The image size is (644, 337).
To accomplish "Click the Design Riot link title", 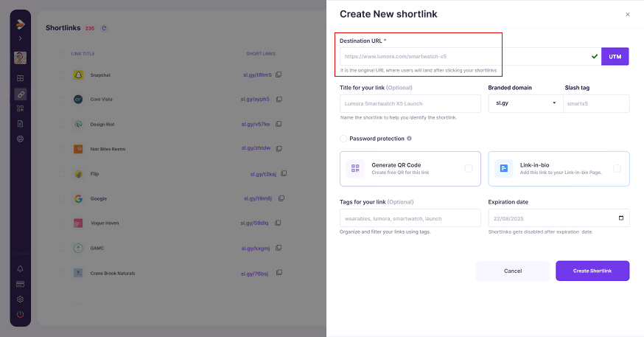I will [x=102, y=124].
